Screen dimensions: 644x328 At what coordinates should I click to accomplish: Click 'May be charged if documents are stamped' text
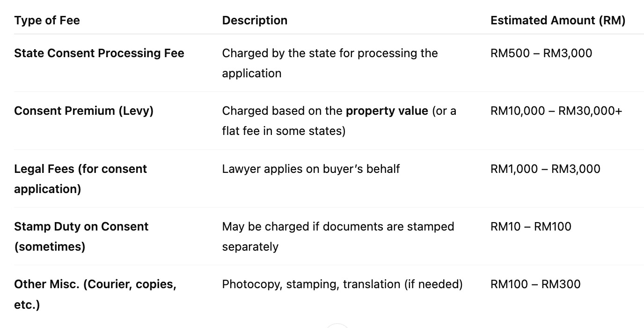(338, 226)
